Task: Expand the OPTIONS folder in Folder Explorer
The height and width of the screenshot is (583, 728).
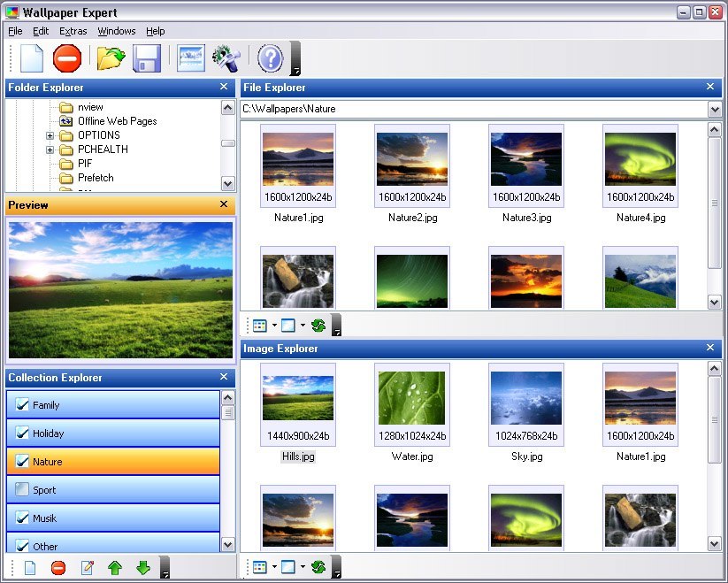Action: (50, 135)
